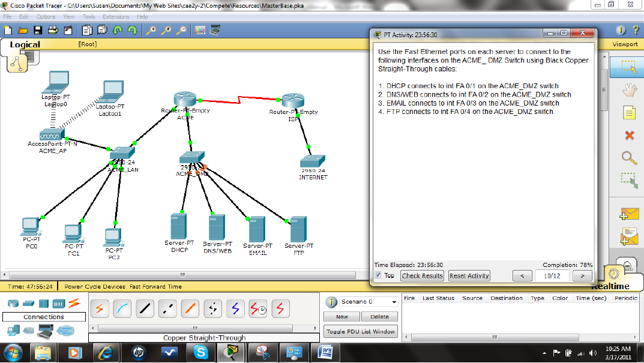Click the Paste toolbar icon
The width and height of the screenshot is (644, 363).
click(102, 30)
